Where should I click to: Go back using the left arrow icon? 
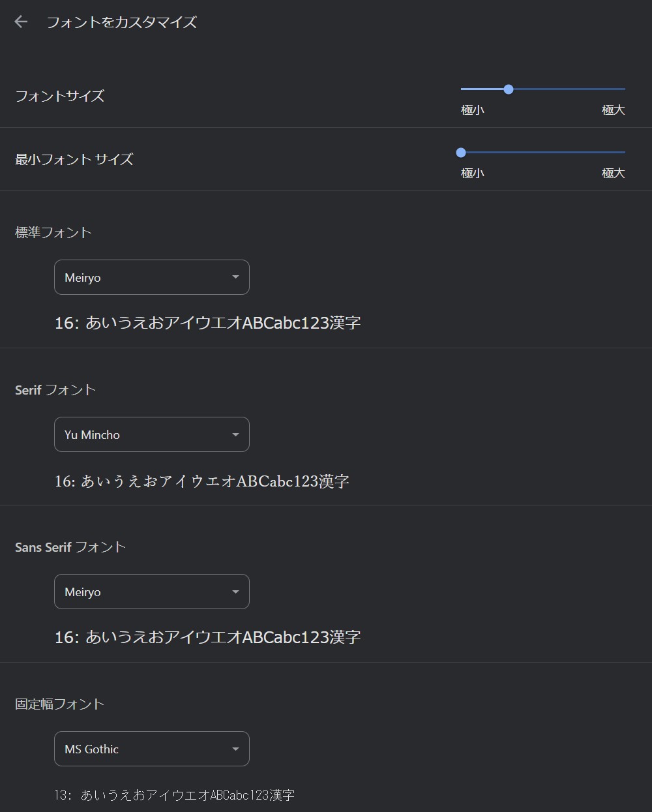point(21,22)
